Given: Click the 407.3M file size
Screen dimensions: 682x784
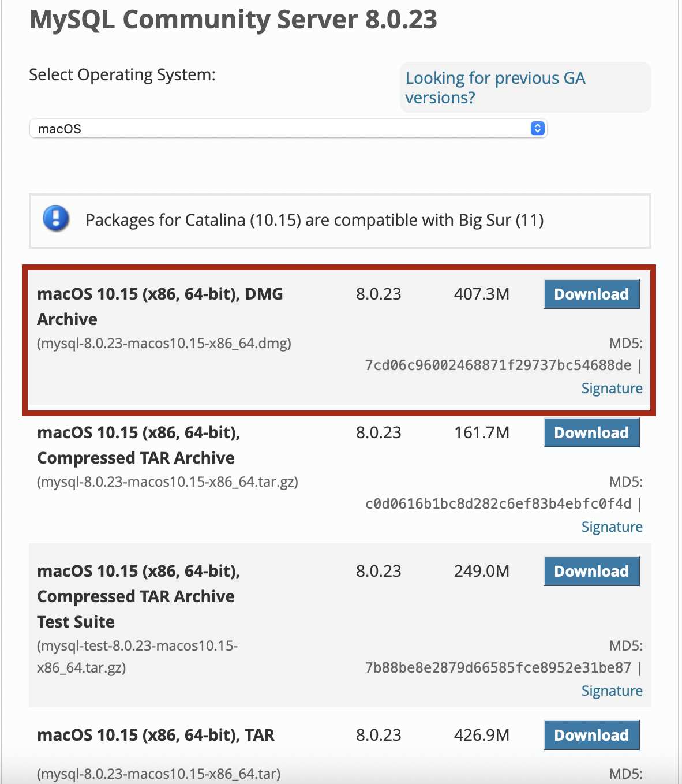Looking at the screenshot, I should click(482, 294).
